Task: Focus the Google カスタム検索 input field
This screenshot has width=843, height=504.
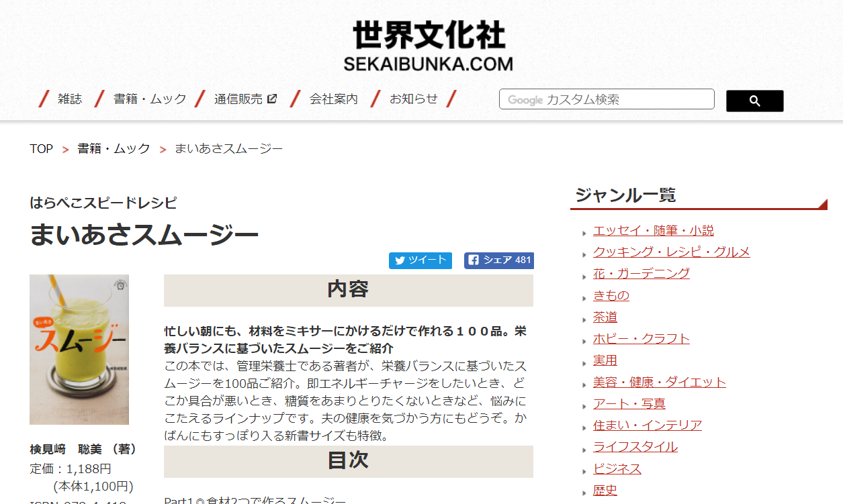Action: [607, 99]
